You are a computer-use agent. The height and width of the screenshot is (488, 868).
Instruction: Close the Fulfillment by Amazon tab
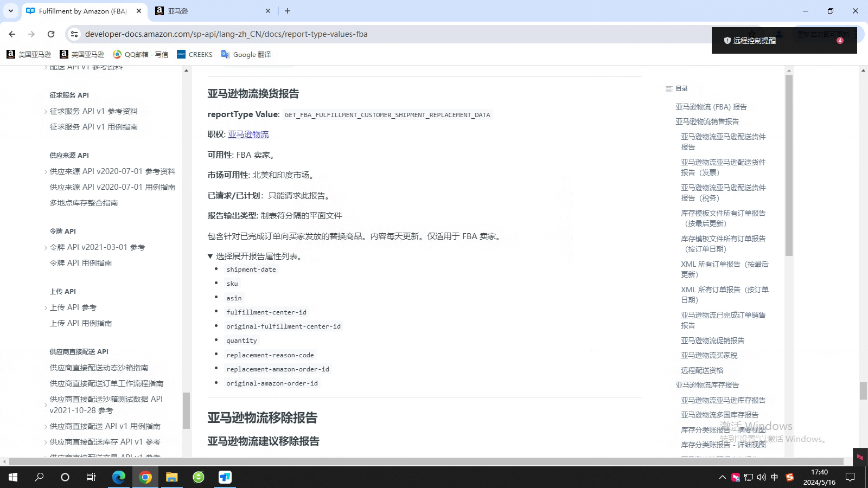click(139, 11)
